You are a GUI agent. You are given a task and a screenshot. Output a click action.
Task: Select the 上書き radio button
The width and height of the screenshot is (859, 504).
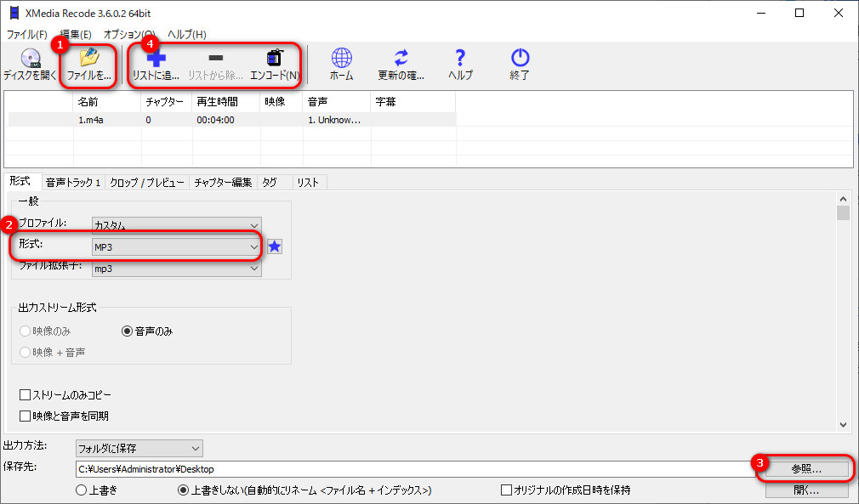[x=81, y=490]
